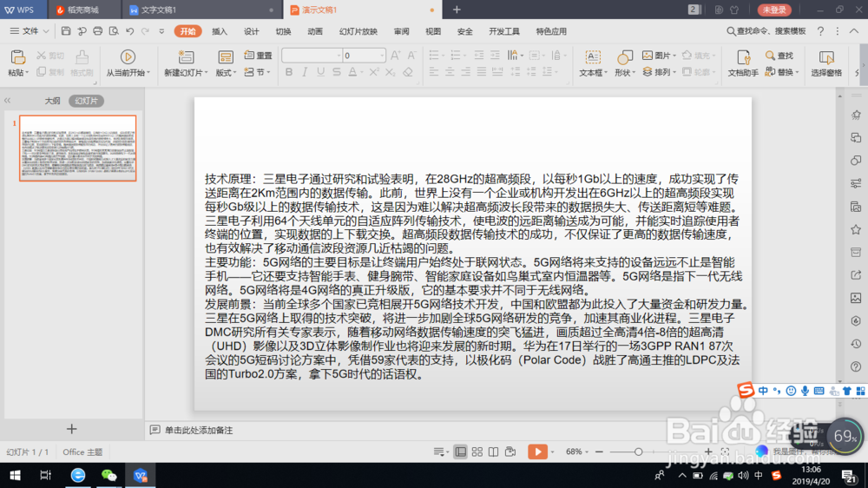Image resolution: width=868 pixels, height=488 pixels.
Task: Click the add slide plus button below thumbnails
Action: coord(71,429)
